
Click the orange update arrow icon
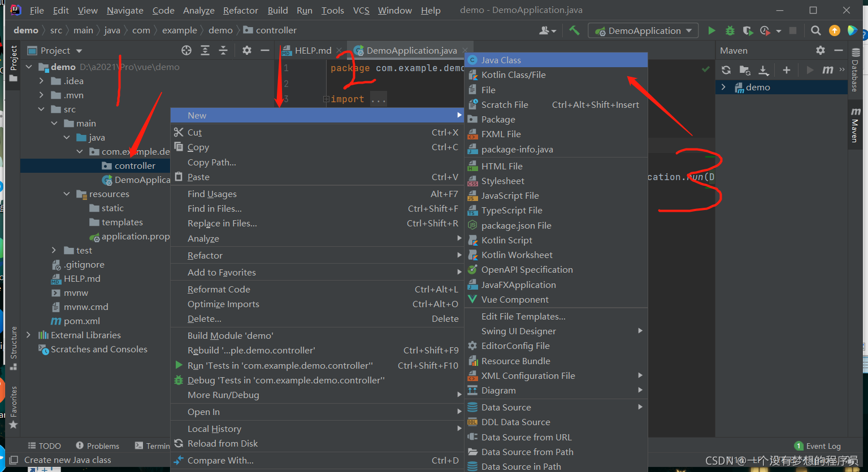coord(834,30)
